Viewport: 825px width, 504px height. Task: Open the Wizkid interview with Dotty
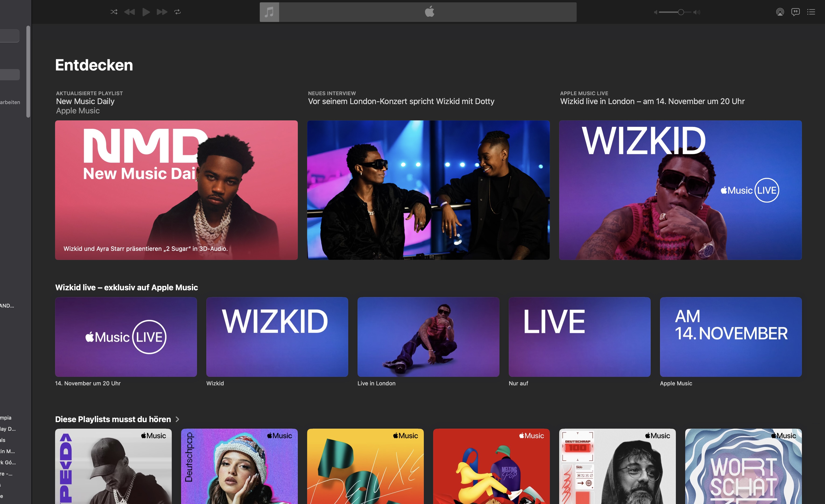point(428,190)
